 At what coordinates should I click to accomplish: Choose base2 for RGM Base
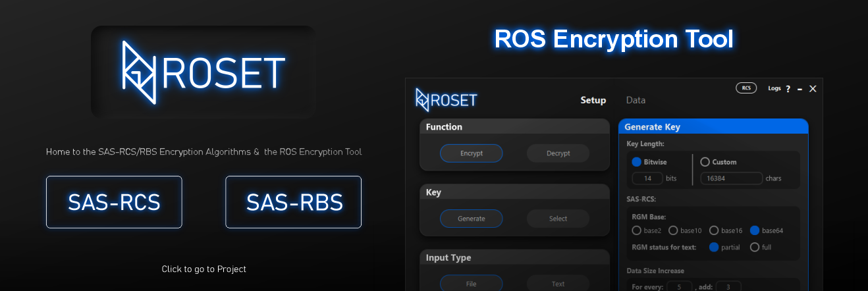636,230
